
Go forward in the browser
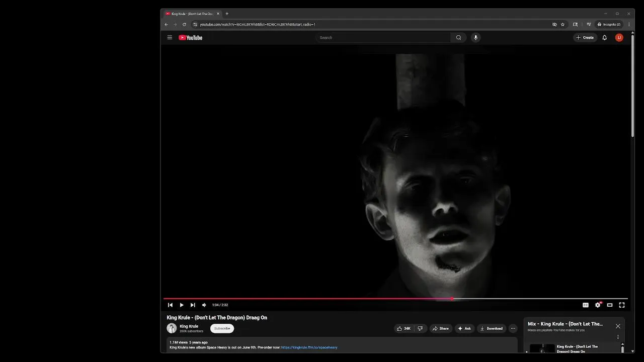pyautogui.click(x=175, y=24)
